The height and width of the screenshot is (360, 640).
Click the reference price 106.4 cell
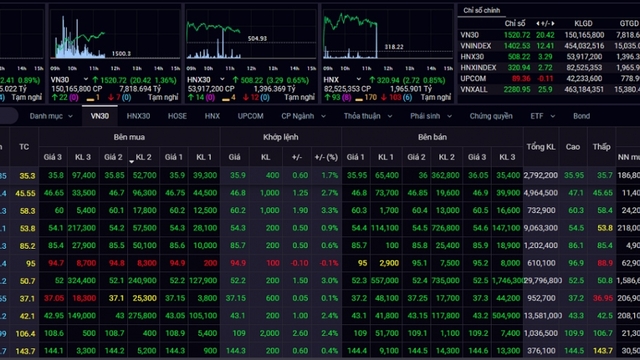coord(25,334)
